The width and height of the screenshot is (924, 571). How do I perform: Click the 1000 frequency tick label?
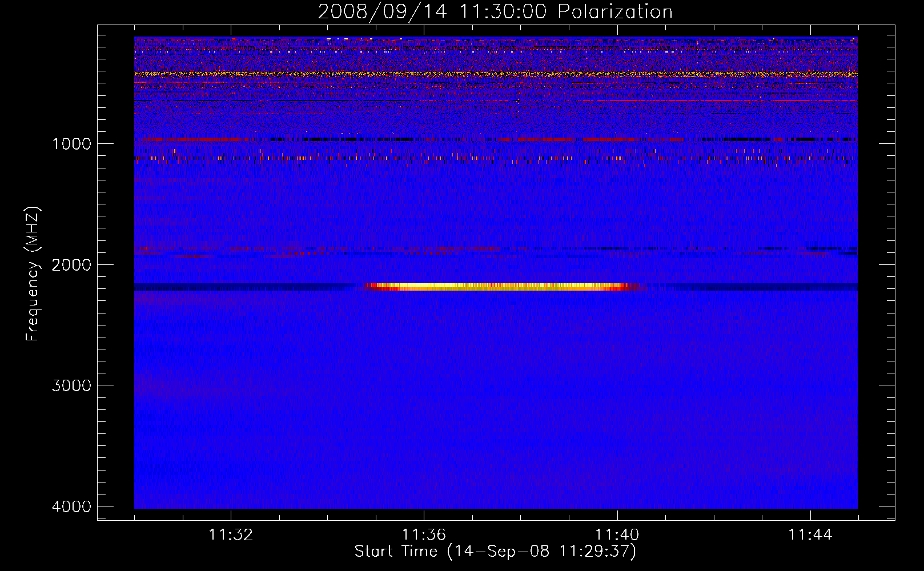click(x=71, y=143)
